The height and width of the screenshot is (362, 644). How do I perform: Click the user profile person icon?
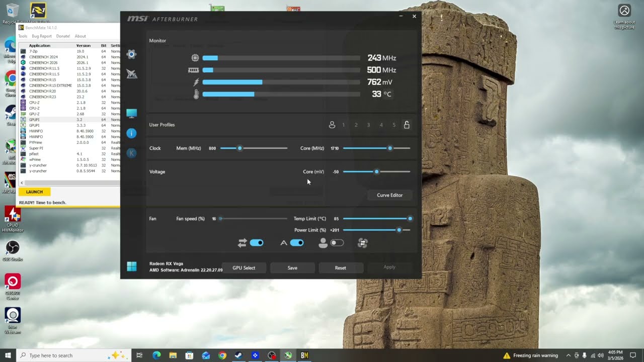pos(332,125)
